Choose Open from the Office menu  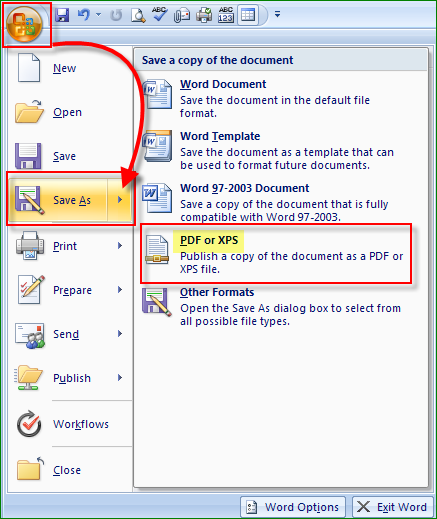coord(67,112)
